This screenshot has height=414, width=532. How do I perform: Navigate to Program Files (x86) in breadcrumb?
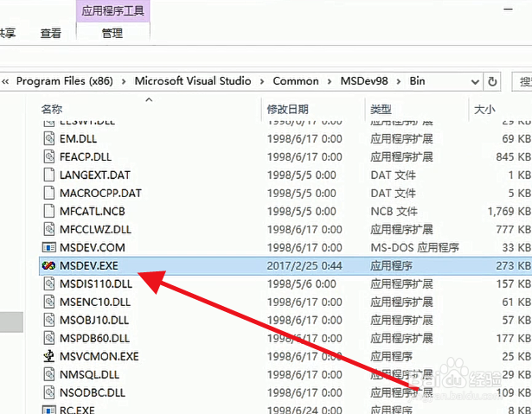65,81
